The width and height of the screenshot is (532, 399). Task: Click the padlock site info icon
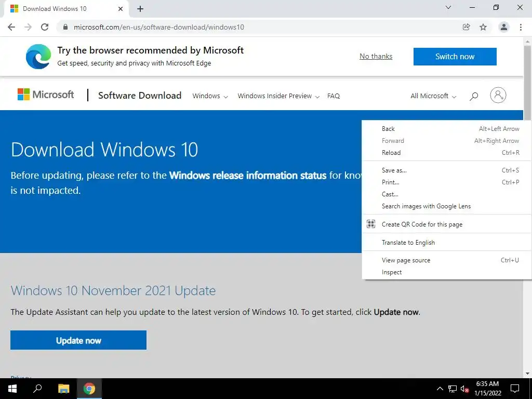pos(65,27)
